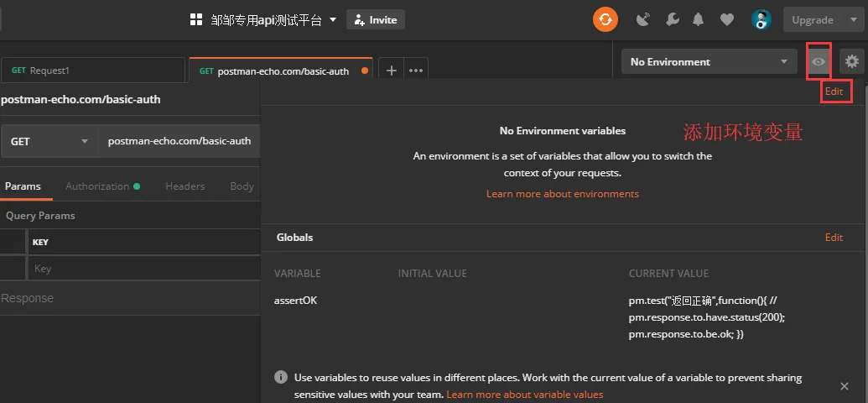Viewport: 868px width, 403px height.
Task: Click the orange sync icon
Action: tap(605, 20)
